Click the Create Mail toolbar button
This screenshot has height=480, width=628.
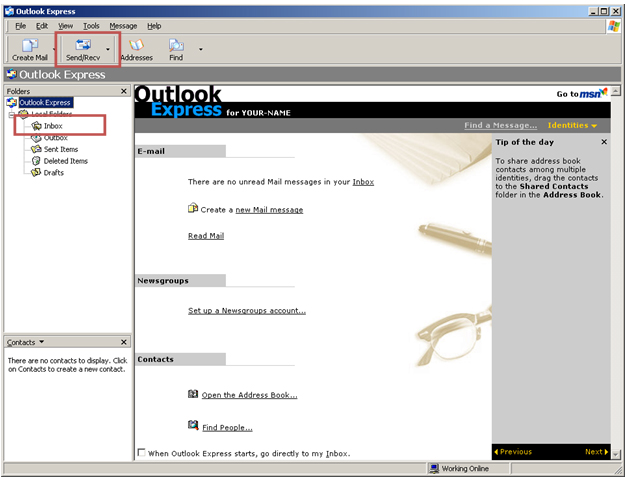(30, 50)
